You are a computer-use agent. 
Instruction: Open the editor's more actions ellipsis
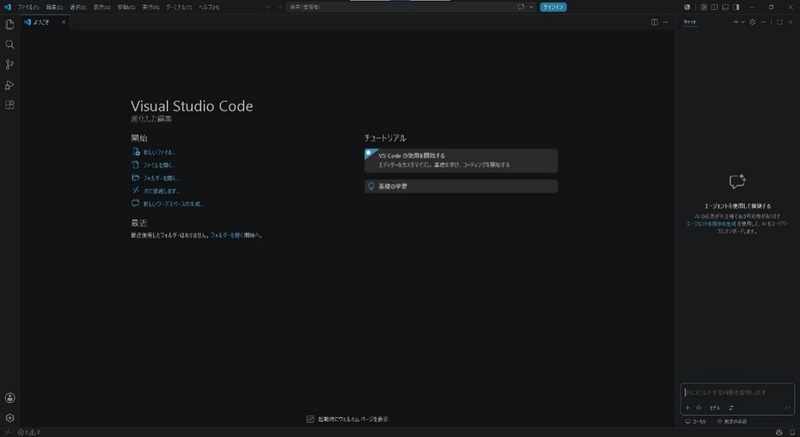click(x=665, y=22)
